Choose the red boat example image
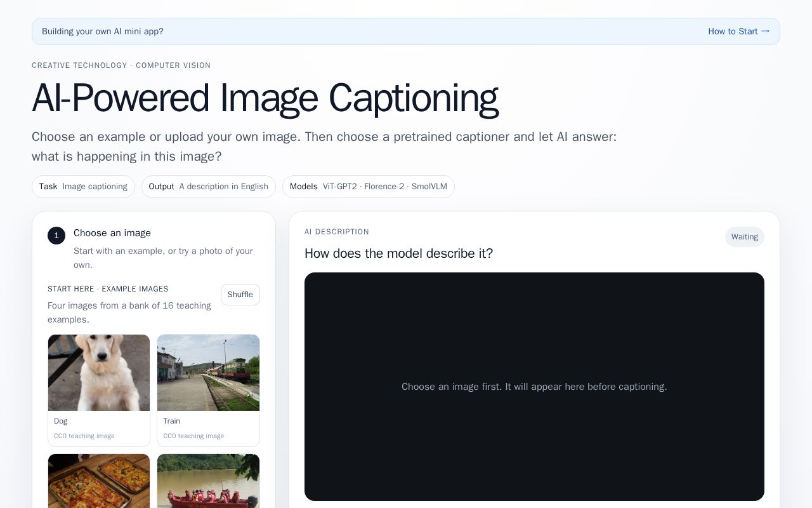 click(208, 481)
